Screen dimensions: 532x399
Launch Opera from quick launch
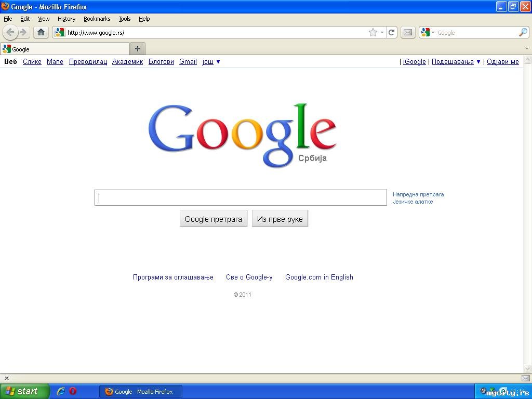pyautogui.click(x=73, y=391)
